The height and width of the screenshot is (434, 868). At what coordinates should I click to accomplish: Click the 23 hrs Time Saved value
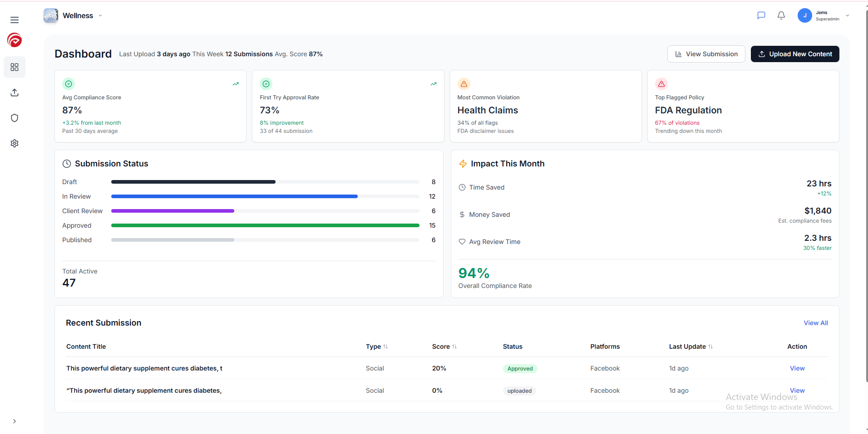pyautogui.click(x=819, y=184)
